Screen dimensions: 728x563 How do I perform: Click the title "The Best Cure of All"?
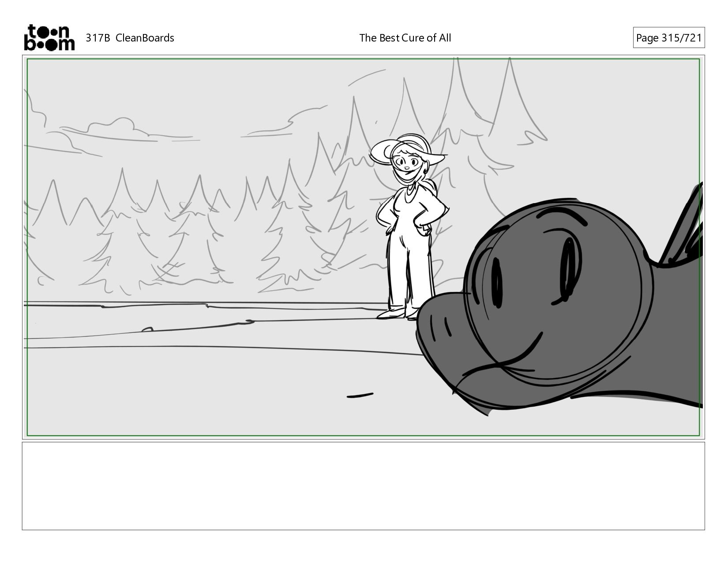click(x=405, y=38)
